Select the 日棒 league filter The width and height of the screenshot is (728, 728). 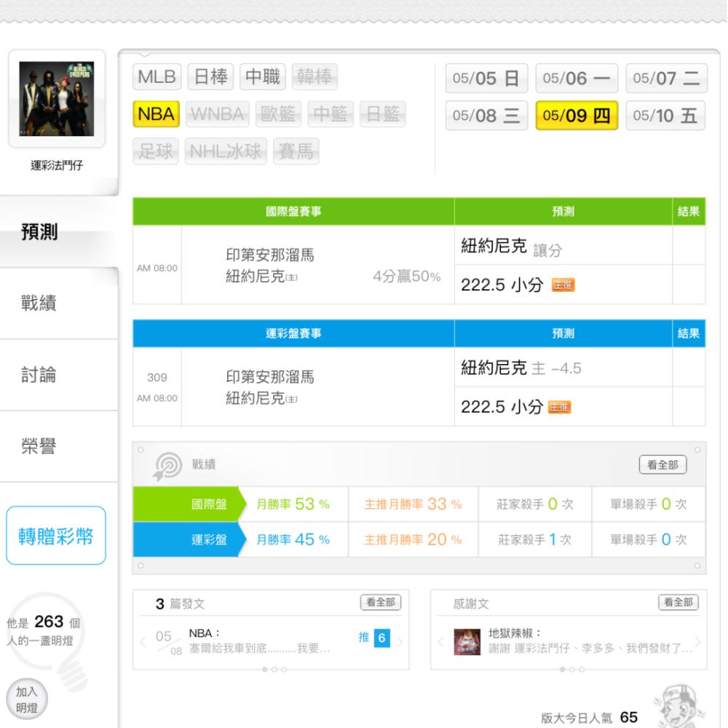pos(210,76)
